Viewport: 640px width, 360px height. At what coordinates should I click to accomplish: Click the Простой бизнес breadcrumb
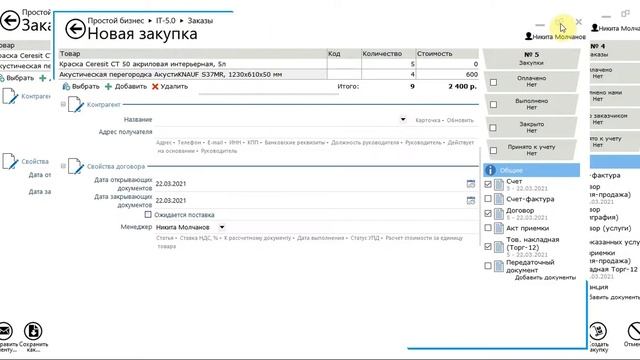tap(116, 20)
